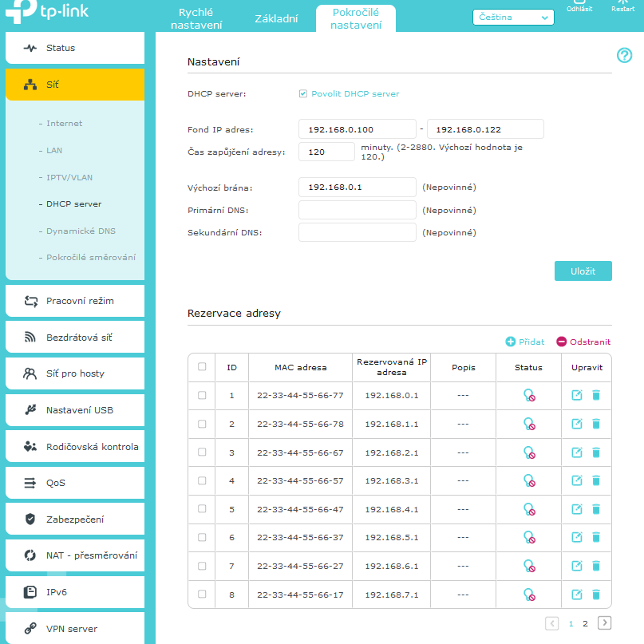644x644 pixels.
Task: Select all reservations via header checkbox
Action: tap(202, 367)
